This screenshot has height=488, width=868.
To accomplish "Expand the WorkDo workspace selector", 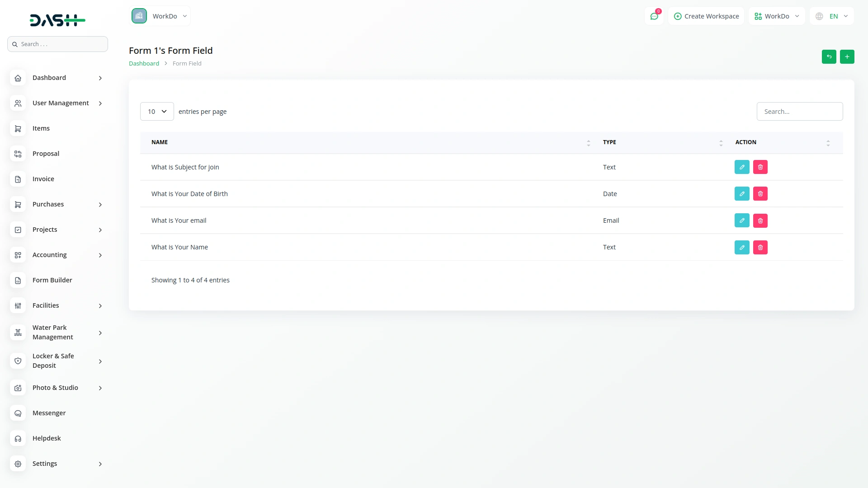I will [776, 16].
